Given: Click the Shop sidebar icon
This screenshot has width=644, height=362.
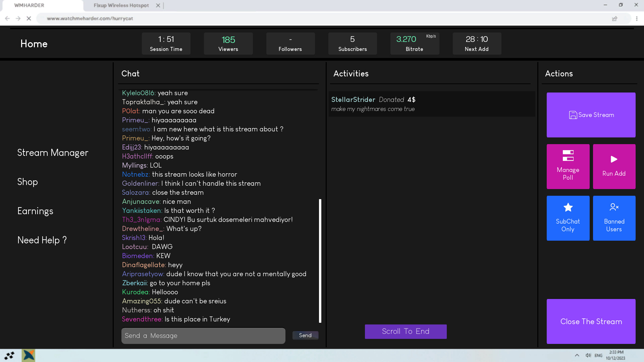Looking at the screenshot, I should coord(28,182).
